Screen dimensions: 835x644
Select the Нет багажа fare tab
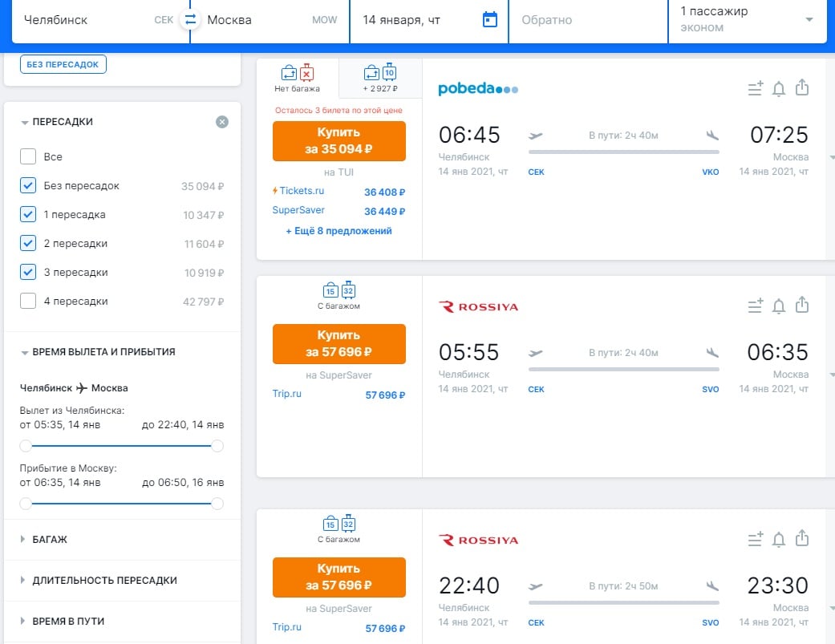pos(297,79)
